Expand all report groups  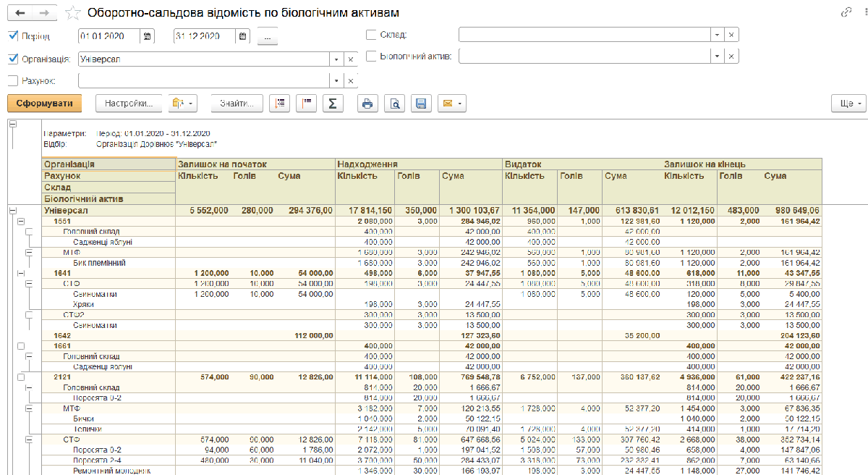pyautogui.click(x=279, y=104)
